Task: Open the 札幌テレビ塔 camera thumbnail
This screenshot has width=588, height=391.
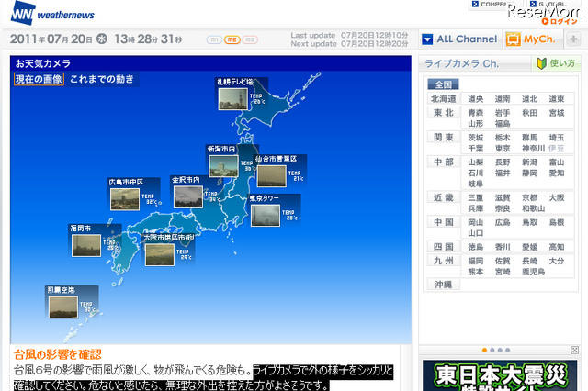Action: click(x=233, y=99)
